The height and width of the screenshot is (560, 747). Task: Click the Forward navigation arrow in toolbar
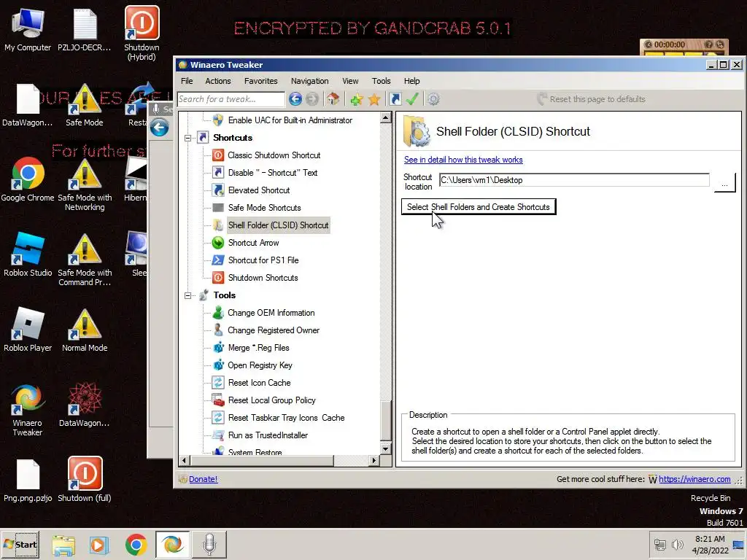pos(312,99)
